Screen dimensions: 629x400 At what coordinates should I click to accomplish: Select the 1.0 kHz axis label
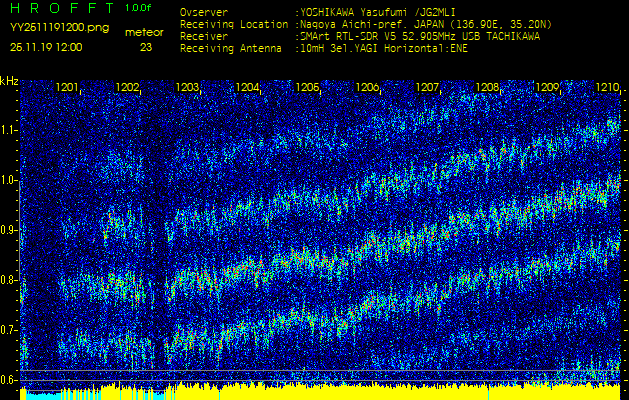tap(9, 180)
